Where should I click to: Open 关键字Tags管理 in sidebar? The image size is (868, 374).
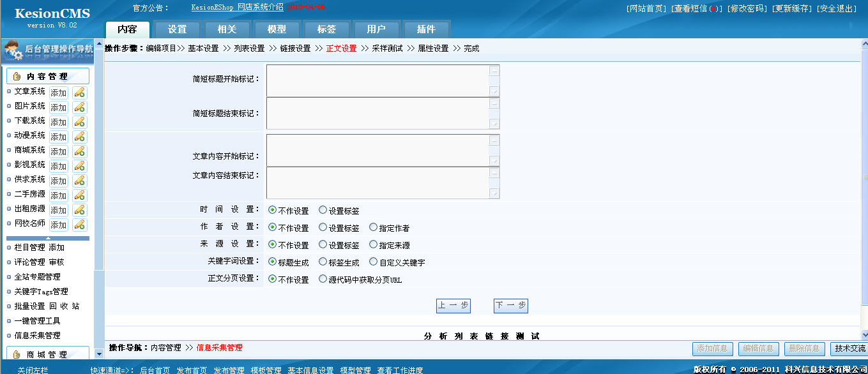(x=41, y=291)
